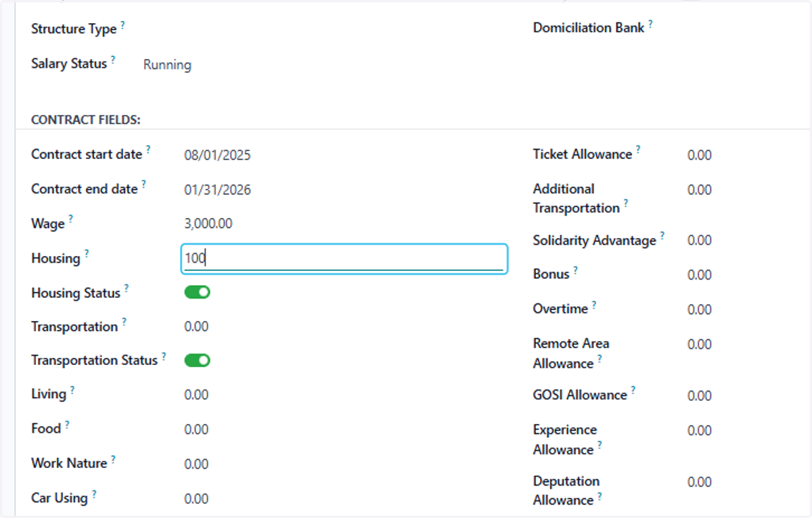Click the Housing Status label text
This screenshot has height=518, width=812.
point(76,293)
